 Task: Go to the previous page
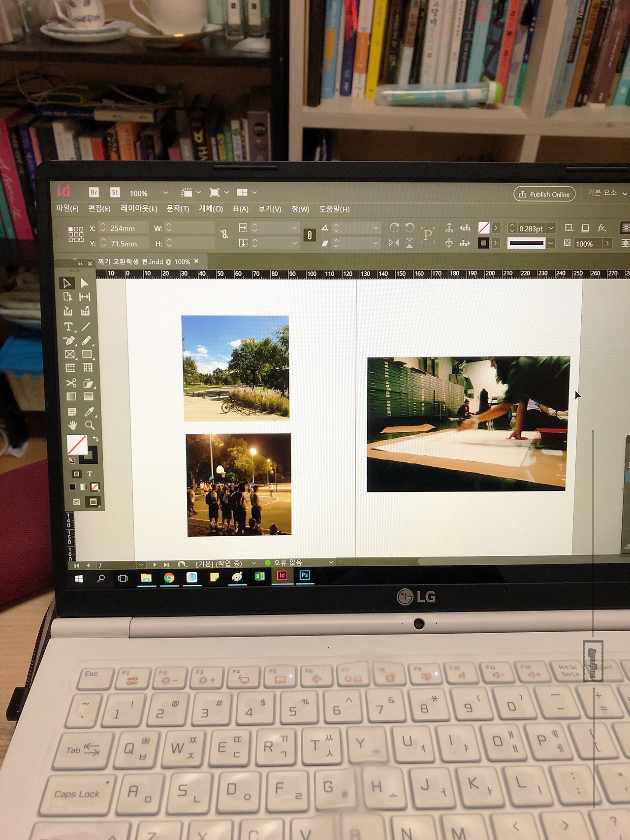coord(88,565)
